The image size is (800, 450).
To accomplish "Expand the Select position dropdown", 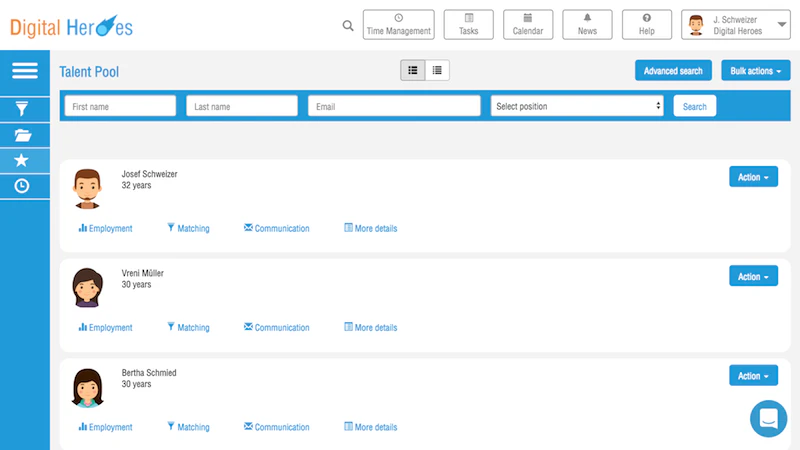I will [577, 106].
